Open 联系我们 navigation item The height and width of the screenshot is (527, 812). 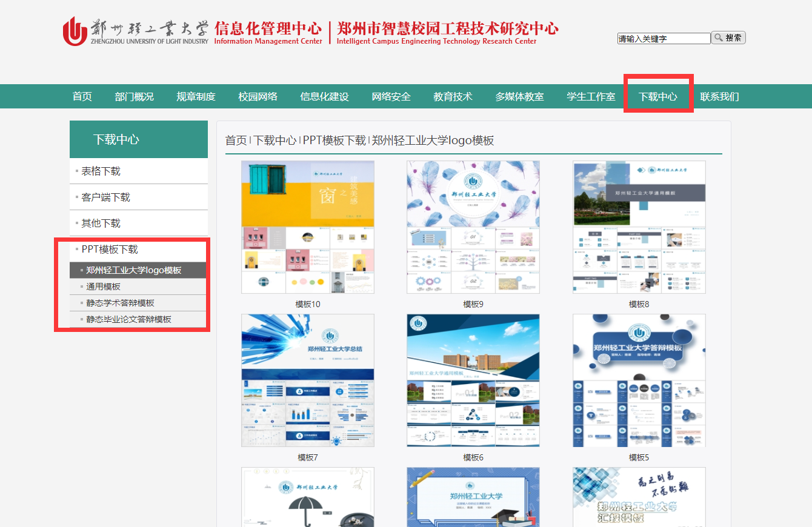pos(720,96)
